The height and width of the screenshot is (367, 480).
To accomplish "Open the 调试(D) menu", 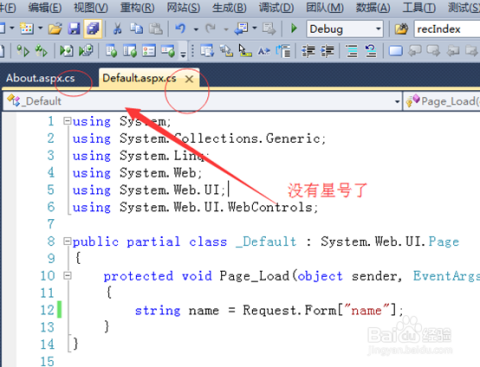I will (276, 7).
